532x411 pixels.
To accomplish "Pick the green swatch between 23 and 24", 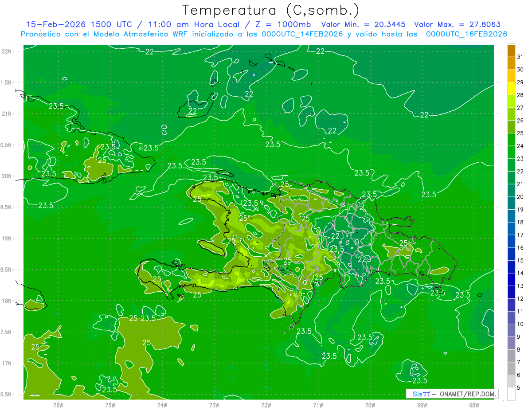I will (511, 152).
